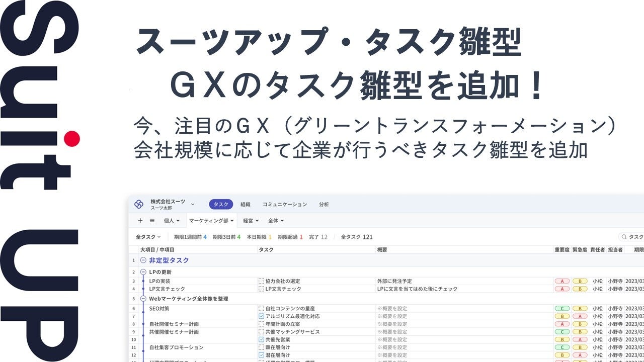Check the 自社コンテンツの量産 task checkbox

261,309
